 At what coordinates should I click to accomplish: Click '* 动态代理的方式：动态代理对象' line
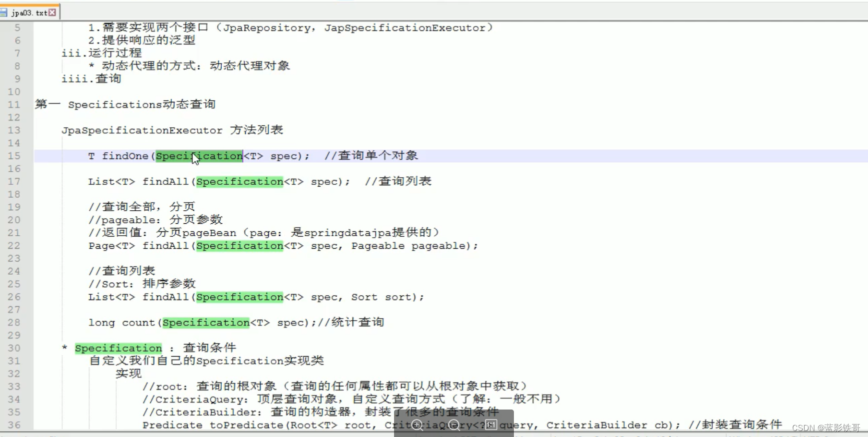(x=189, y=65)
